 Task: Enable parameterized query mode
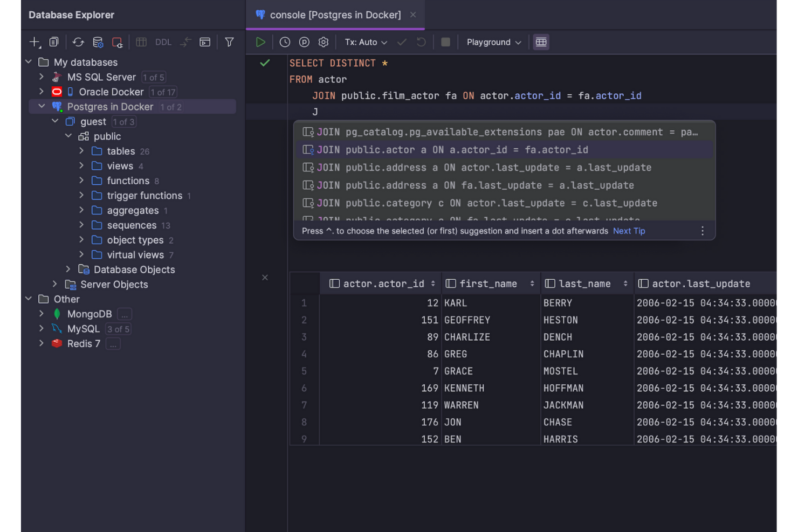click(x=304, y=42)
